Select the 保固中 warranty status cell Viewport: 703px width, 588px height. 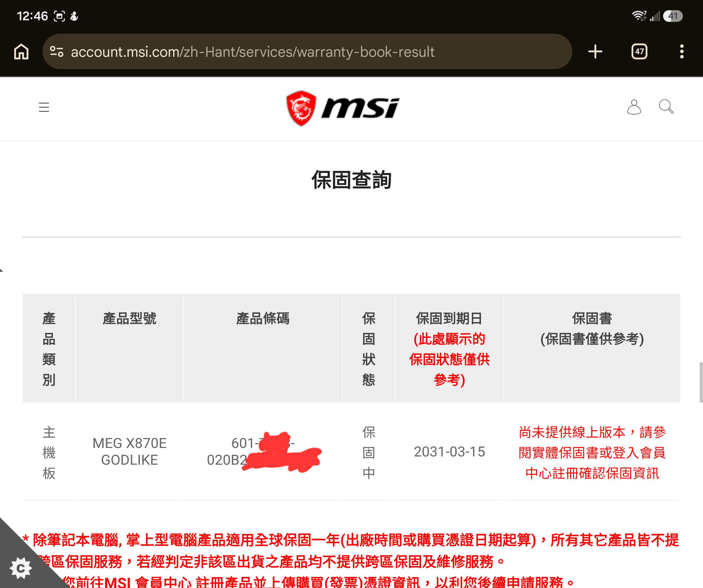[x=369, y=452]
